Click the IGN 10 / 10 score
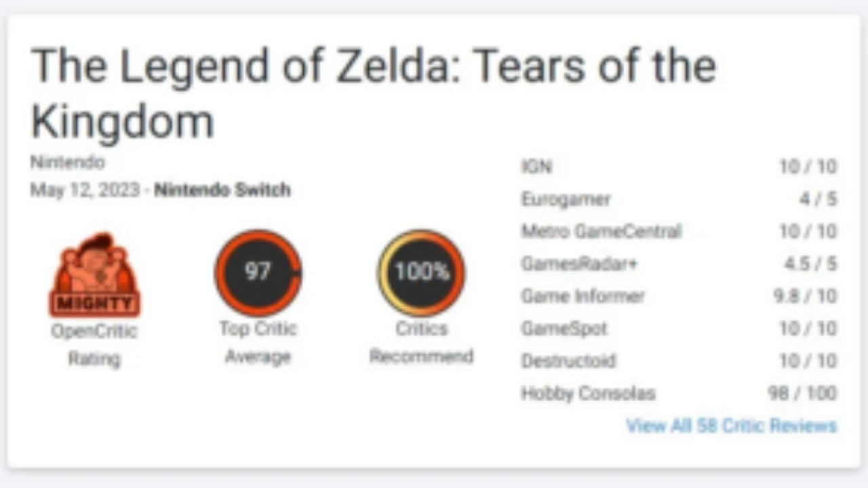 tap(808, 166)
